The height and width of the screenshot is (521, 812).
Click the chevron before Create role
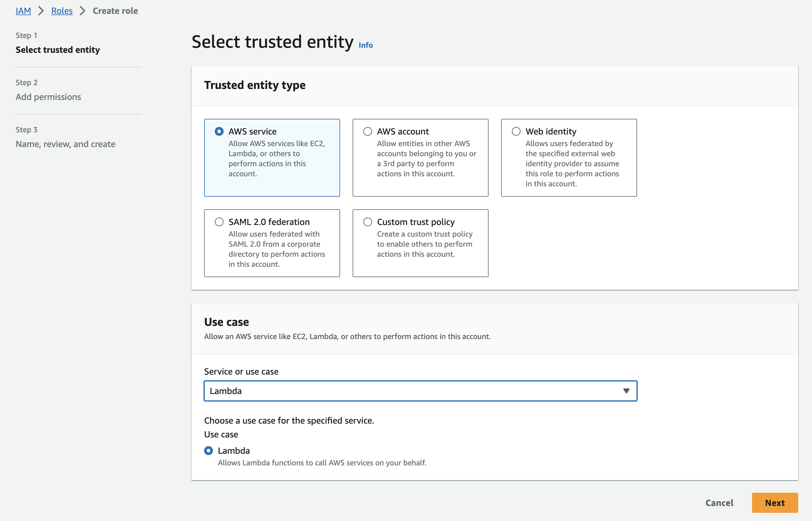point(83,11)
